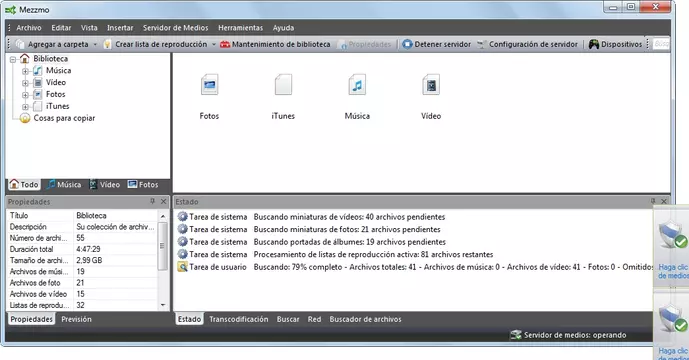
Task: Click the Detener servidor button label
Action: (442, 44)
